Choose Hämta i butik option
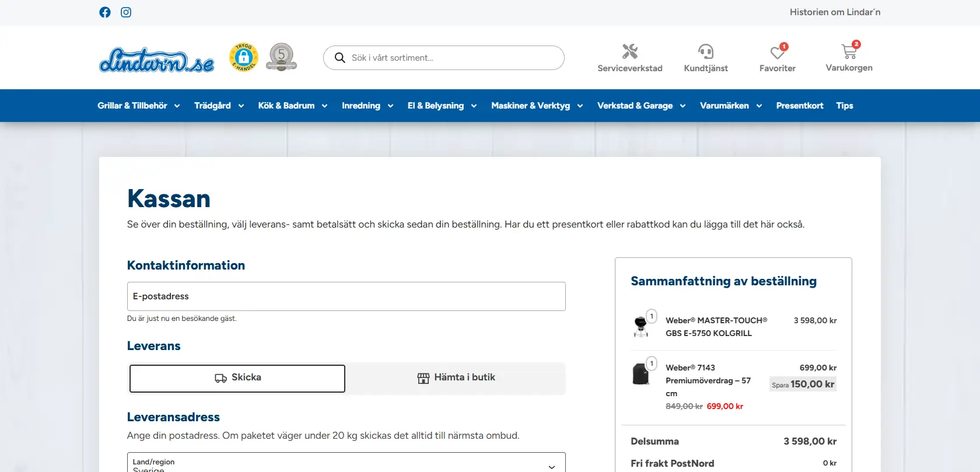This screenshot has height=472, width=980. pyautogui.click(x=456, y=378)
